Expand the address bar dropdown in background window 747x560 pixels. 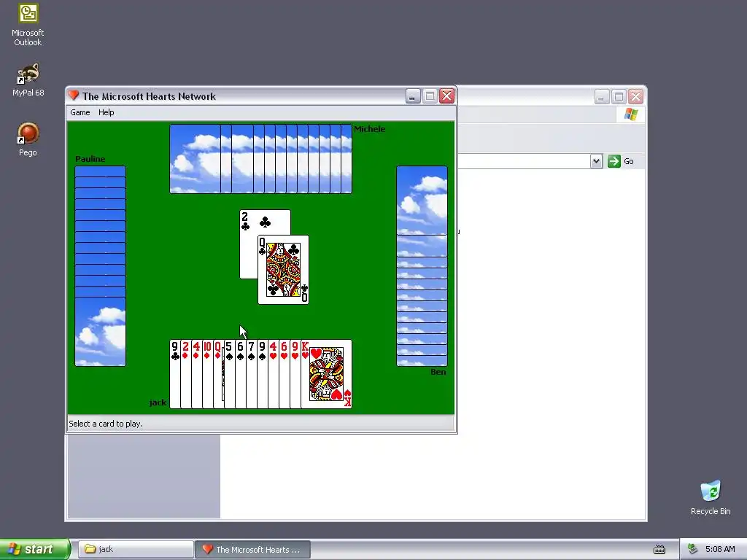[596, 161]
